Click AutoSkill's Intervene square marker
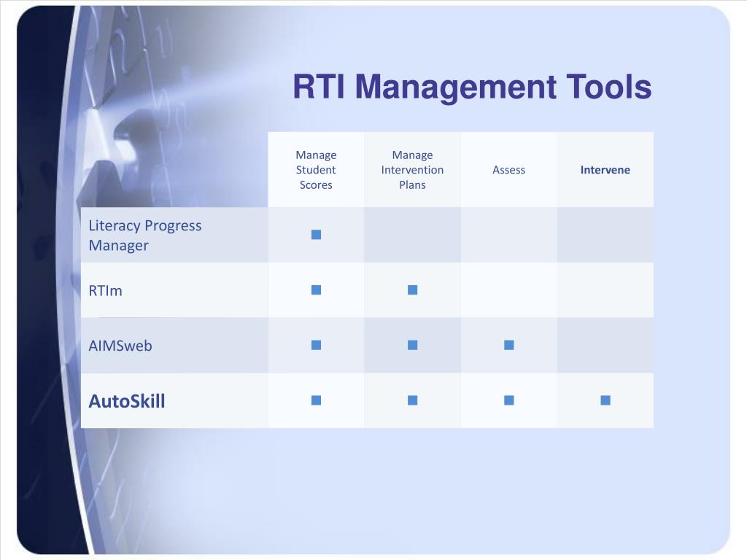747x560 pixels. click(605, 400)
